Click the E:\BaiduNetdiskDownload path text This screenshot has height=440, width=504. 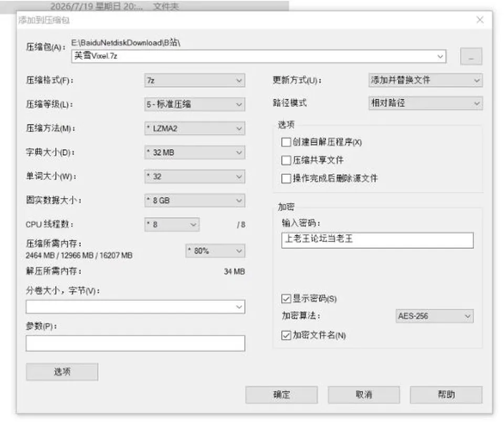click(x=125, y=43)
